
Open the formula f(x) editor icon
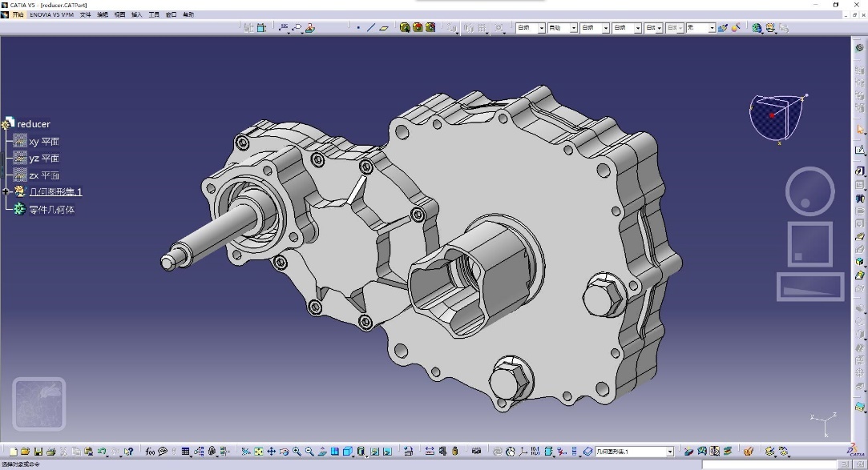149,452
